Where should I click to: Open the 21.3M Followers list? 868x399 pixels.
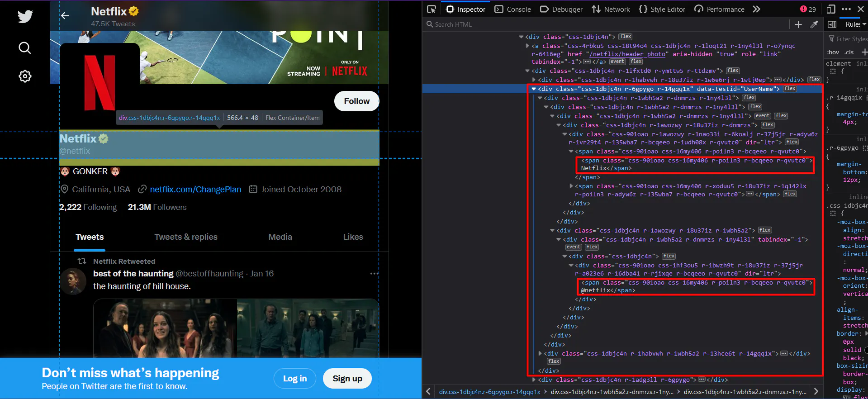point(157,207)
